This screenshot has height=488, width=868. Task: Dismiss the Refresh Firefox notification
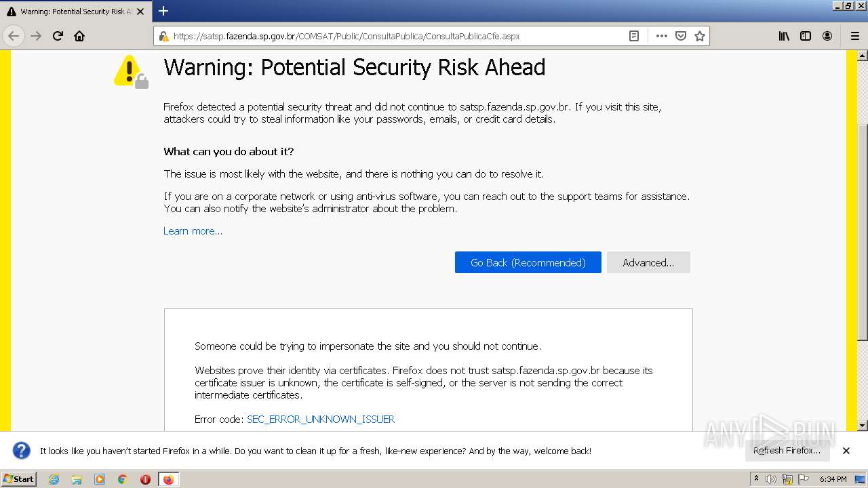point(846,451)
